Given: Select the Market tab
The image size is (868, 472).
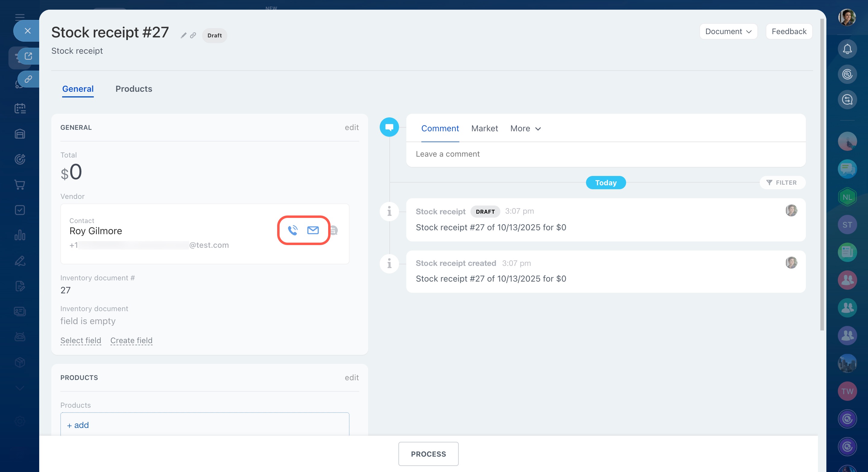Looking at the screenshot, I should point(484,129).
